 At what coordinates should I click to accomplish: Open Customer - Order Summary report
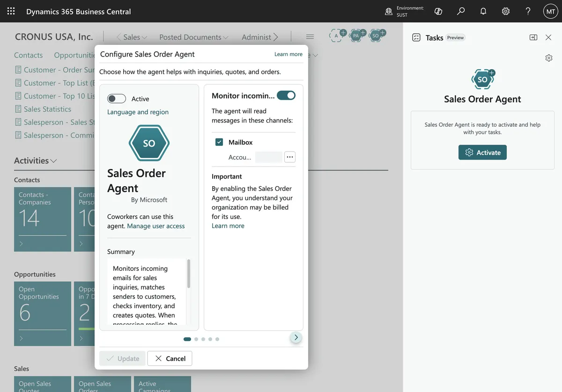tap(55, 70)
